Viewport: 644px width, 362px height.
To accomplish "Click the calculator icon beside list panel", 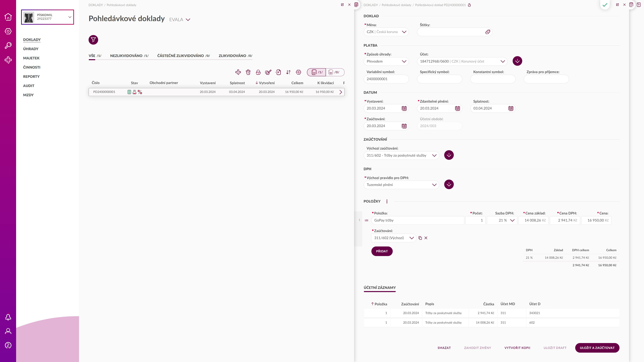I will [x=356, y=5].
